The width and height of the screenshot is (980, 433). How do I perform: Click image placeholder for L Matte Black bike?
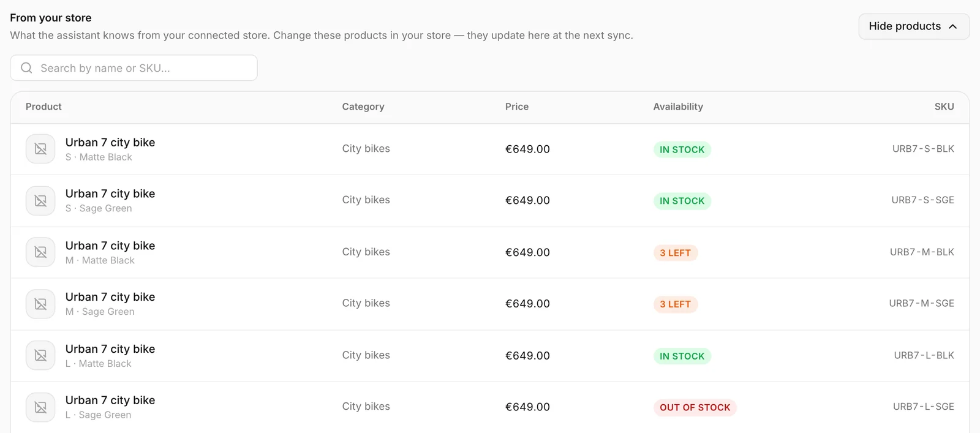click(x=40, y=355)
